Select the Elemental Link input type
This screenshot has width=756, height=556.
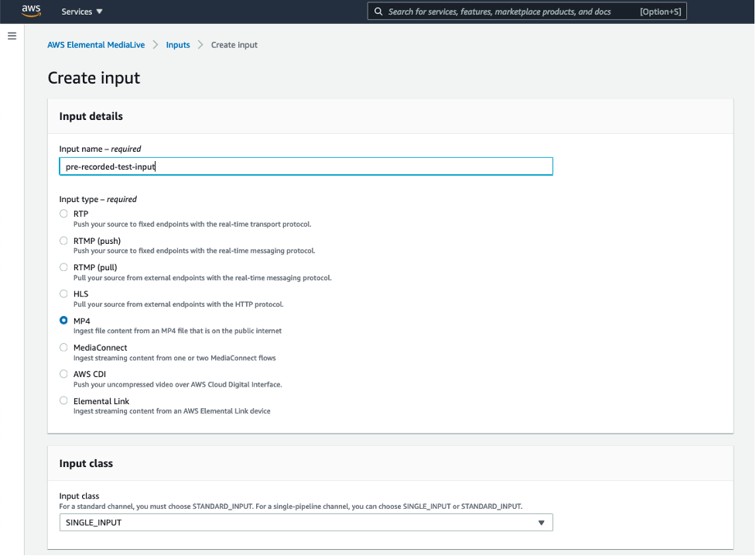tap(63, 400)
